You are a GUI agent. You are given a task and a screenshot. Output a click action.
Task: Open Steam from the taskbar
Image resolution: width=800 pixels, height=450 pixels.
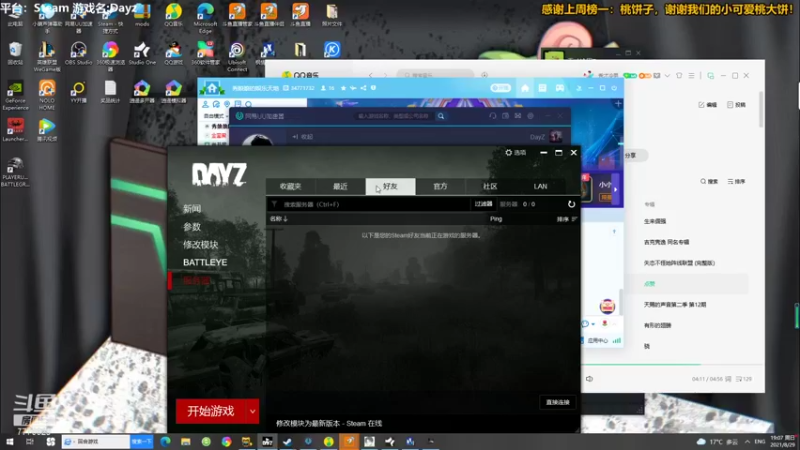(288, 442)
